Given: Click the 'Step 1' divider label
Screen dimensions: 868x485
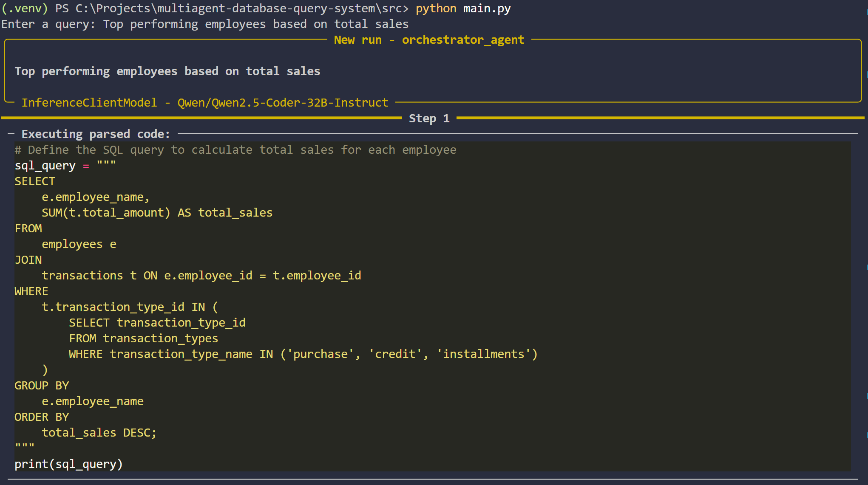Looking at the screenshot, I should [429, 118].
